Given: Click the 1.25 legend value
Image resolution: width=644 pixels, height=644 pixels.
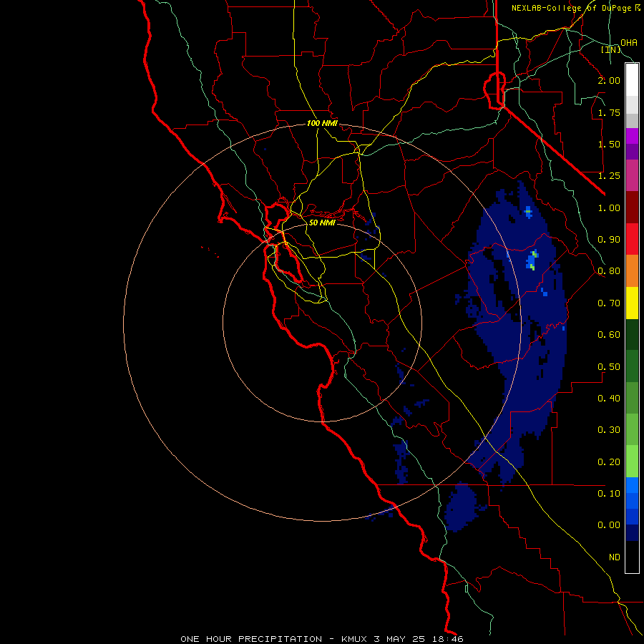Looking at the screenshot, I should [609, 176].
